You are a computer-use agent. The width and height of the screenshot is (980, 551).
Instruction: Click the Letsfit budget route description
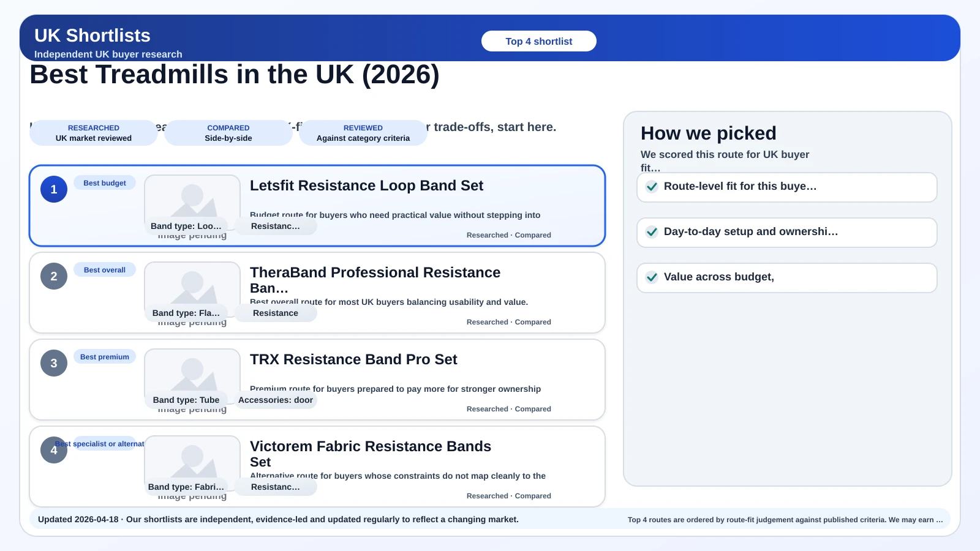point(395,215)
